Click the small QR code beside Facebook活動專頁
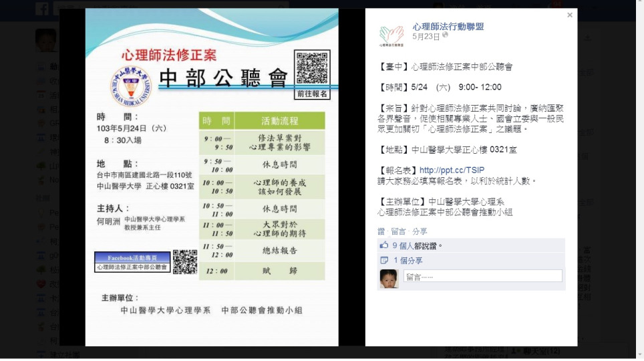Screen dimensions: 644x361 click(x=185, y=261)
